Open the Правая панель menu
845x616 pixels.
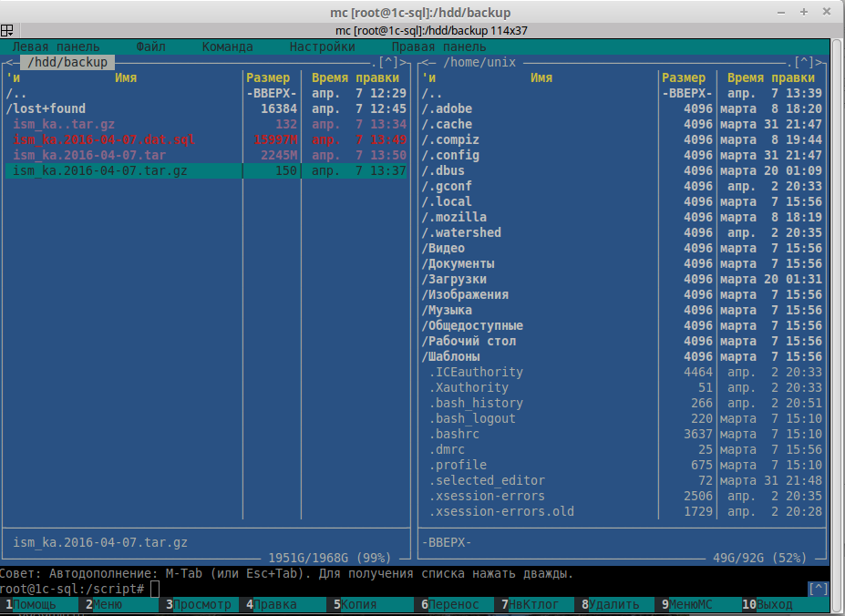pos(438,46)
